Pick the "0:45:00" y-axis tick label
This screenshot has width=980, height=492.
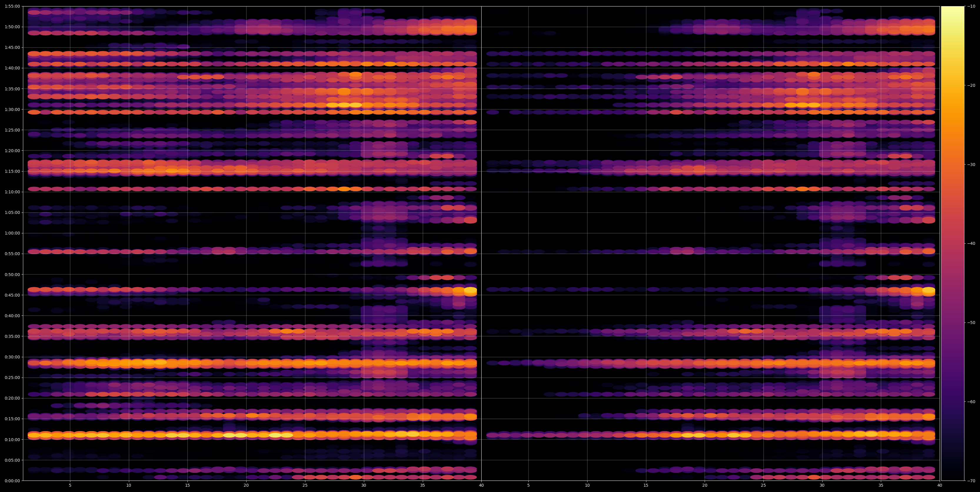[13, 295]
